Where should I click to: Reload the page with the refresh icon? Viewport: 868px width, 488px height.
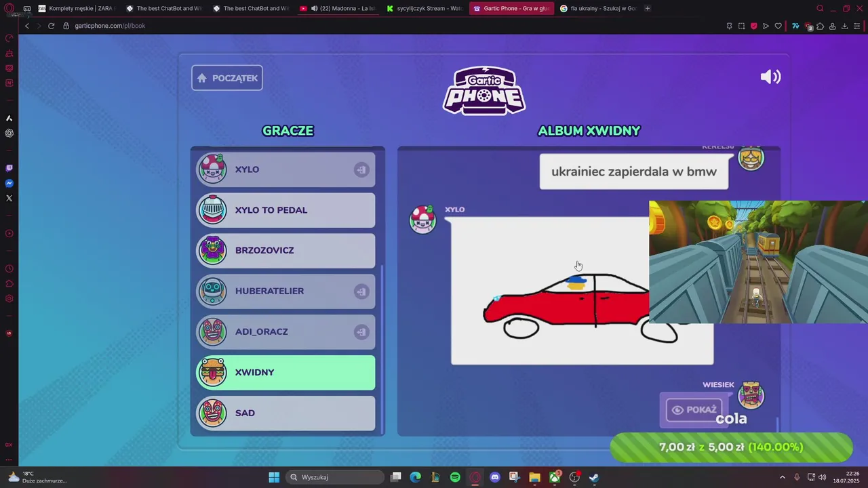[x=51, y=26]
